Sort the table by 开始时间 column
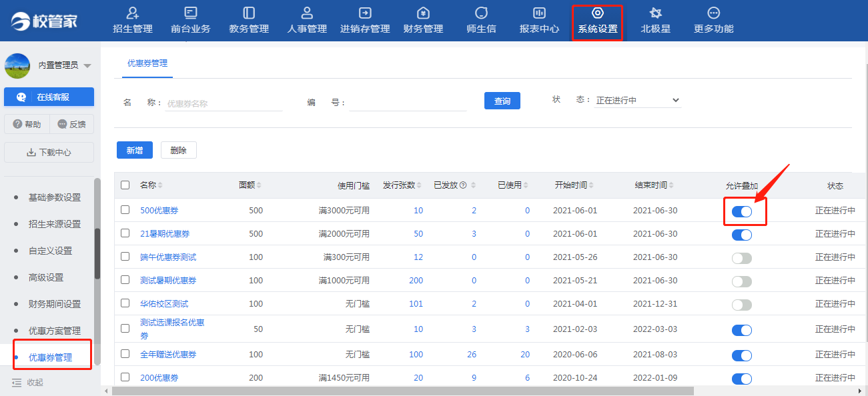This screenshot has width=868, height=396. [x=574, y=185]
